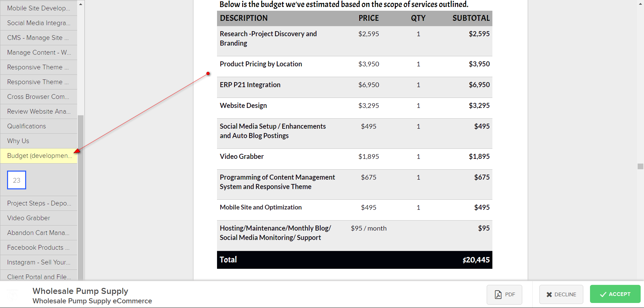This screenshot has width=644, height=308.
Task: Click the quantity 1 in ERP P21 row
Action: [x=418, y=85]
